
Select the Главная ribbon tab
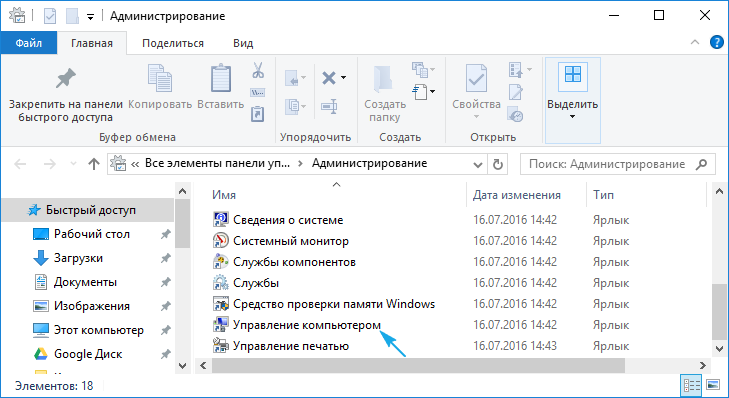coord(92,43)
